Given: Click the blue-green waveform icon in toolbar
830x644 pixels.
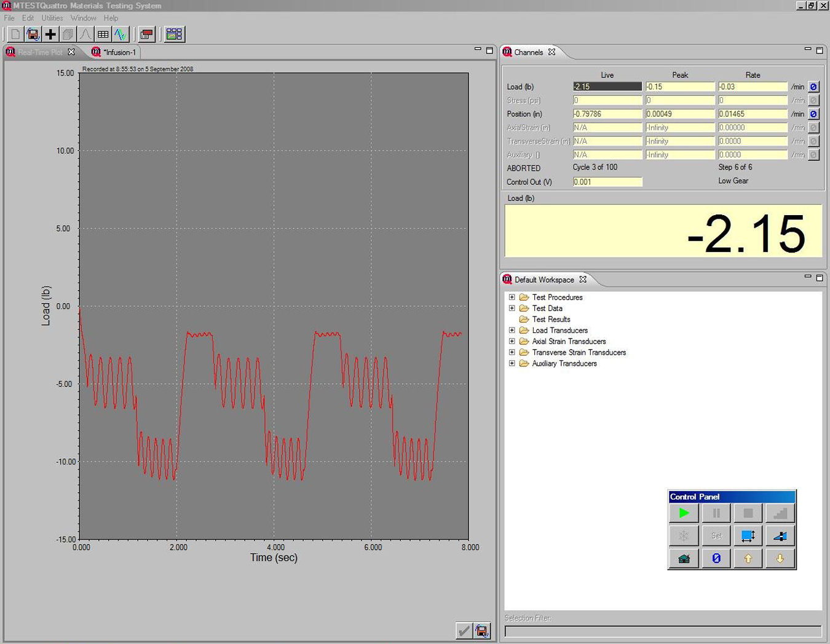Looking at the screenshot, I should click(x=121, y=34).
